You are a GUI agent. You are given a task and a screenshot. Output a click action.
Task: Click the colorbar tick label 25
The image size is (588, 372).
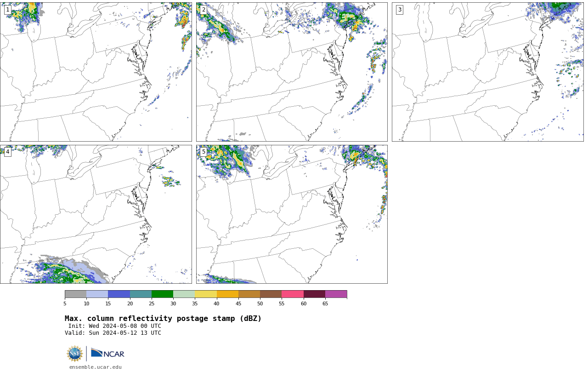click(152, 303)
